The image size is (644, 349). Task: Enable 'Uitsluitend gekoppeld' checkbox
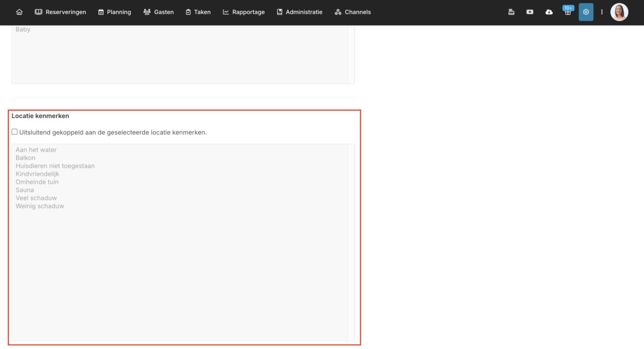[x=15, y=132]
